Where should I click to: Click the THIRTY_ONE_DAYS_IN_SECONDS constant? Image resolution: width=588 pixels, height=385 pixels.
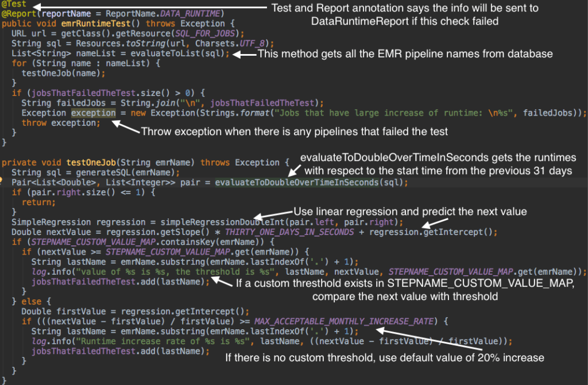tap(307, 232)
